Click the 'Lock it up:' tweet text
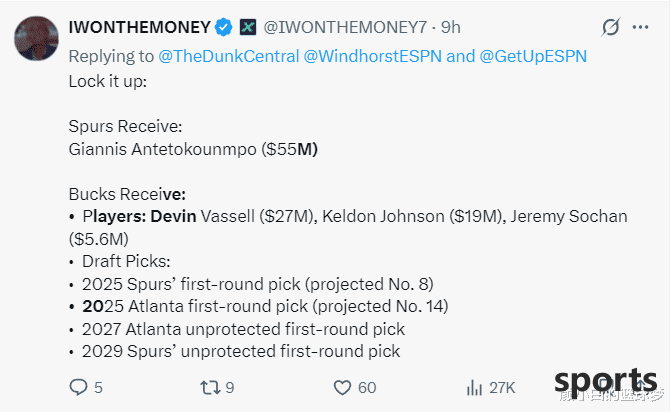 click(108, 81)
